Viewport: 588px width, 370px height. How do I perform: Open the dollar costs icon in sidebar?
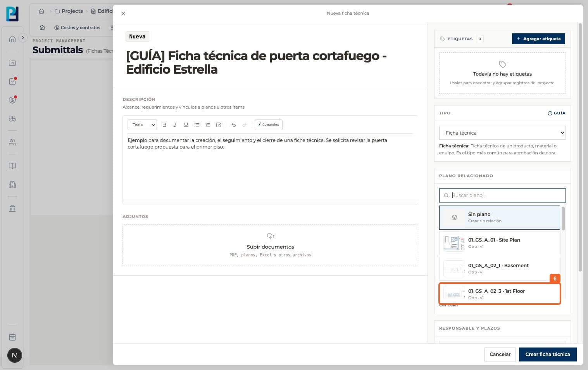[x=12, y=100]
